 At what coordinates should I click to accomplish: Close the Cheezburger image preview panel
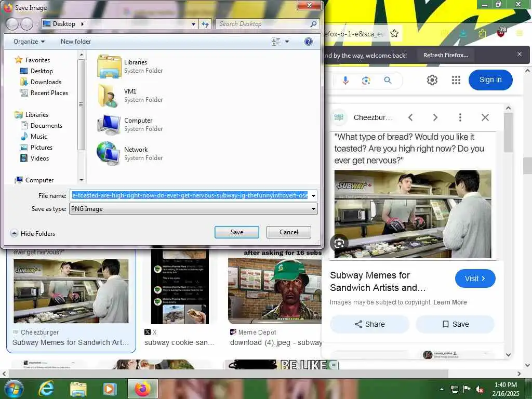pos(485,117)
